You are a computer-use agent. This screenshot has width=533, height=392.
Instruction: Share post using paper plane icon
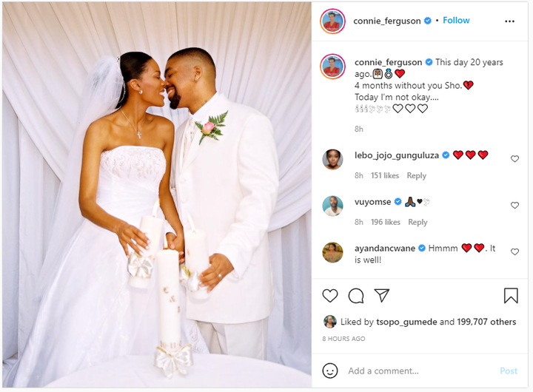coord(381,295)
